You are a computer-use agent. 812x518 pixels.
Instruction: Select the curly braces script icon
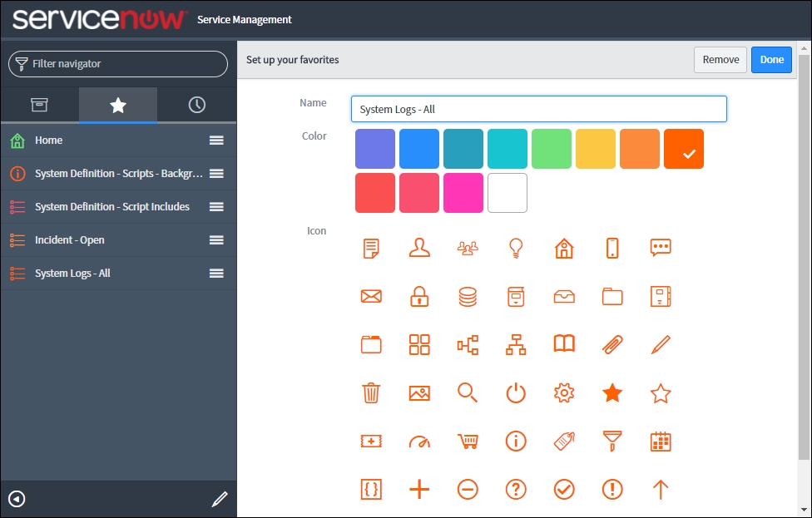click(371, 489)
